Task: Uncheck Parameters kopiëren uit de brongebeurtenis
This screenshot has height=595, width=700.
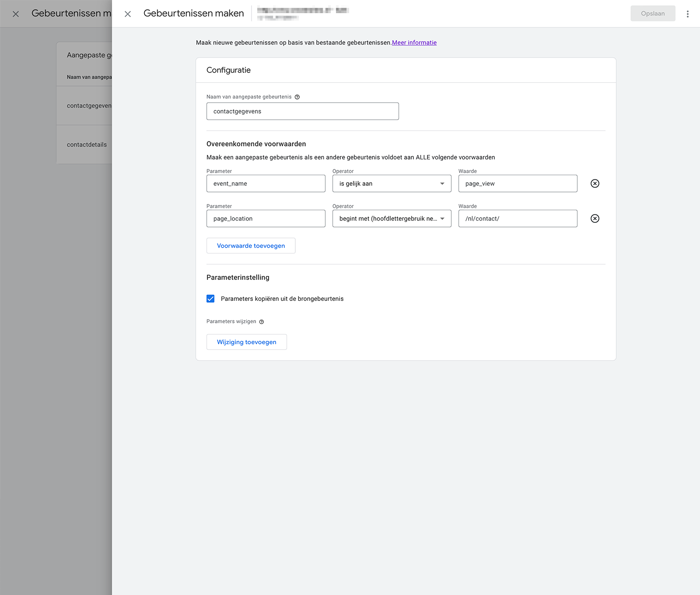Action: pos(210,299)
